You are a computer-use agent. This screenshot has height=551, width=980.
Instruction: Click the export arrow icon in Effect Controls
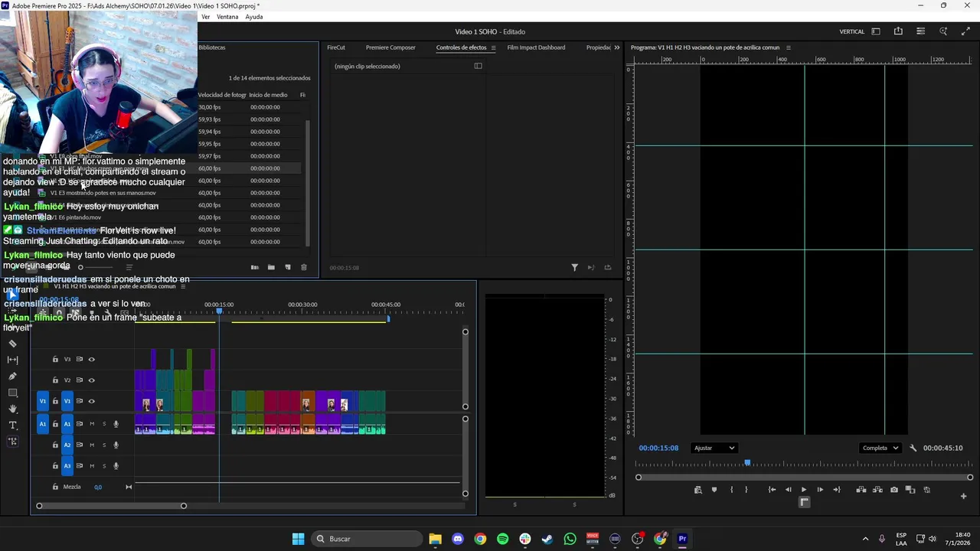tap(608, 268)
